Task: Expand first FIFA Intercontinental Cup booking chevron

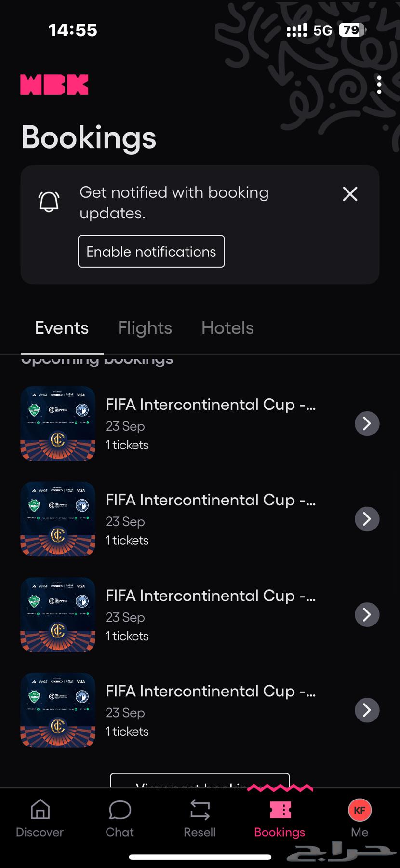Action: click(x=367, y=423)
